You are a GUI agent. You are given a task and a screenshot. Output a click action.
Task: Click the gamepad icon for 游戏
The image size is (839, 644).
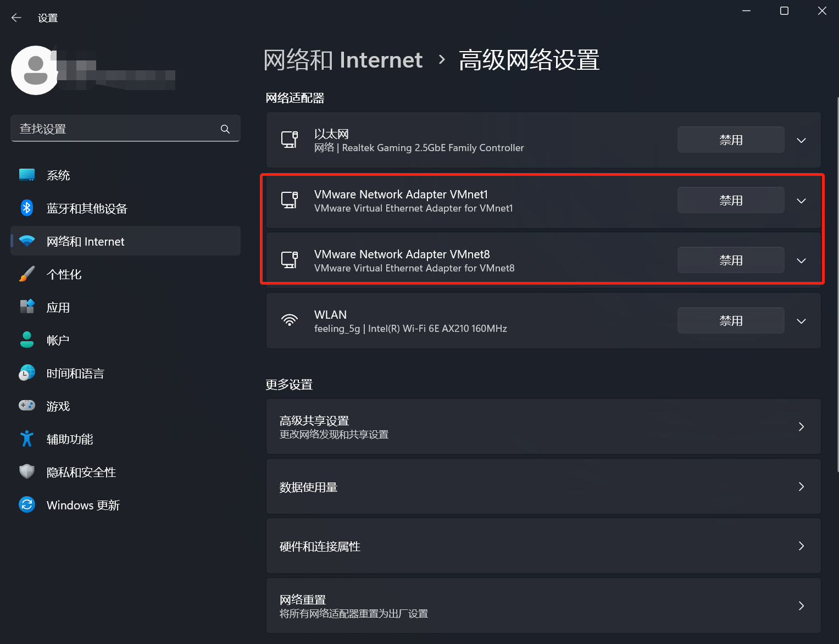click(x=27, y=406)
